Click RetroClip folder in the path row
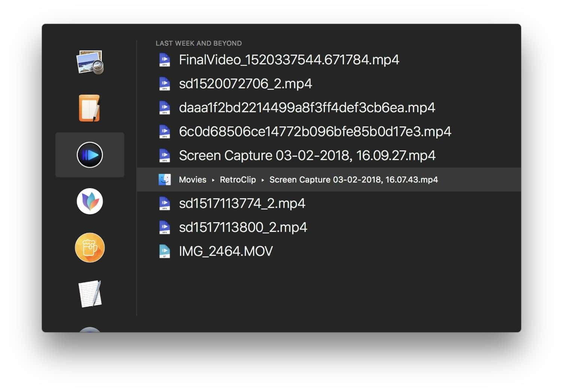 [x=238, y=180]
